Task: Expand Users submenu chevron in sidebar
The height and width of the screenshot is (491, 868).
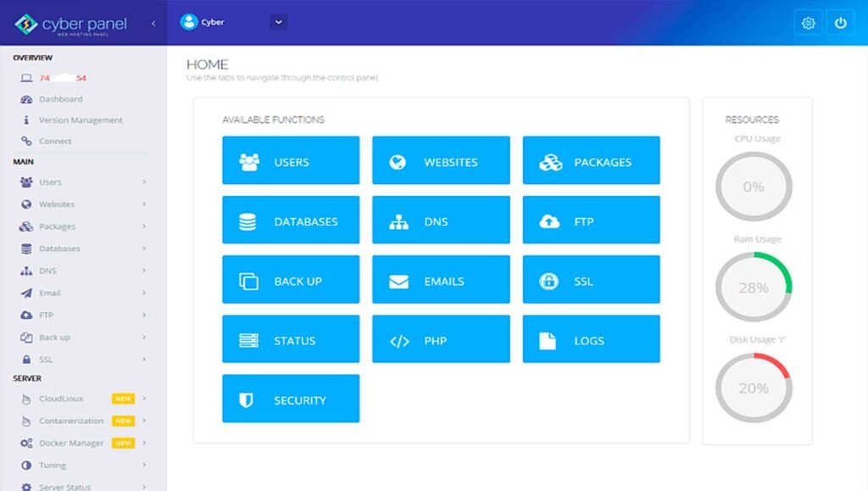Action: pyautogui.click(x=144, y=181)
